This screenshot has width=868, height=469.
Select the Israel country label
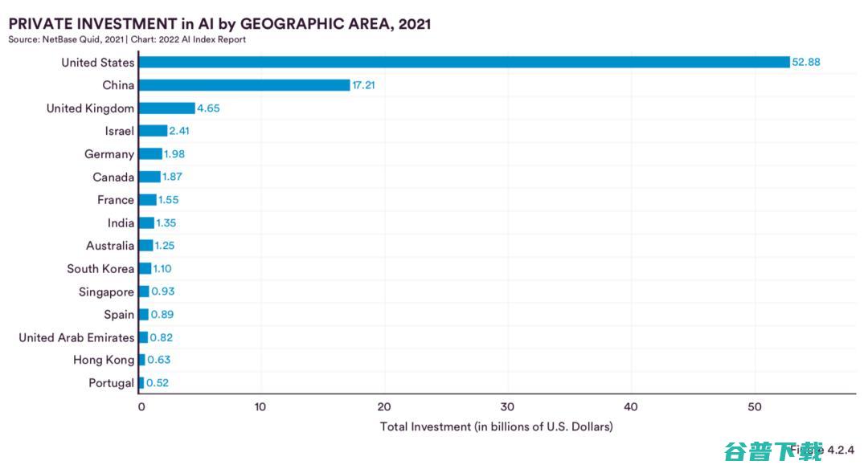click(x=119, y=131)
